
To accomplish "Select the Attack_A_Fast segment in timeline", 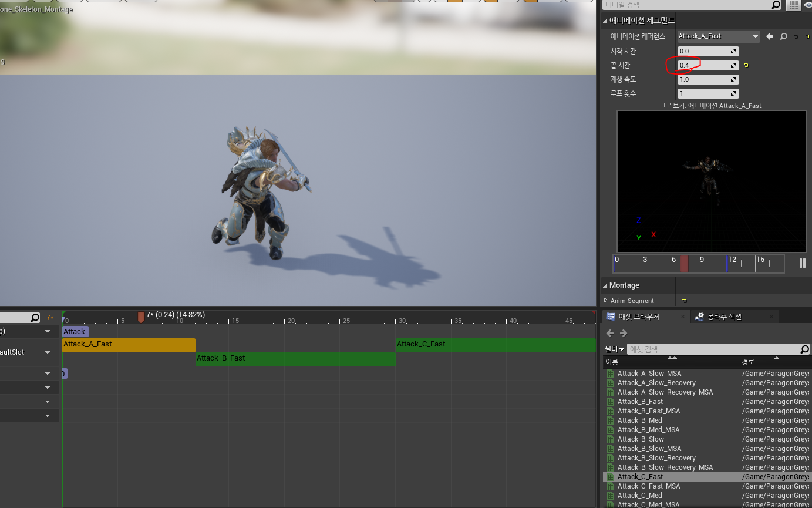I will [129, 345].
